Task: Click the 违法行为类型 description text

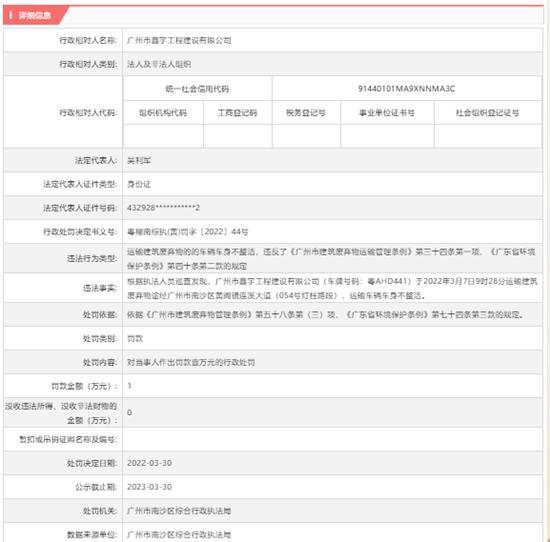Action: pyautogui.click(x=331, y=259)
